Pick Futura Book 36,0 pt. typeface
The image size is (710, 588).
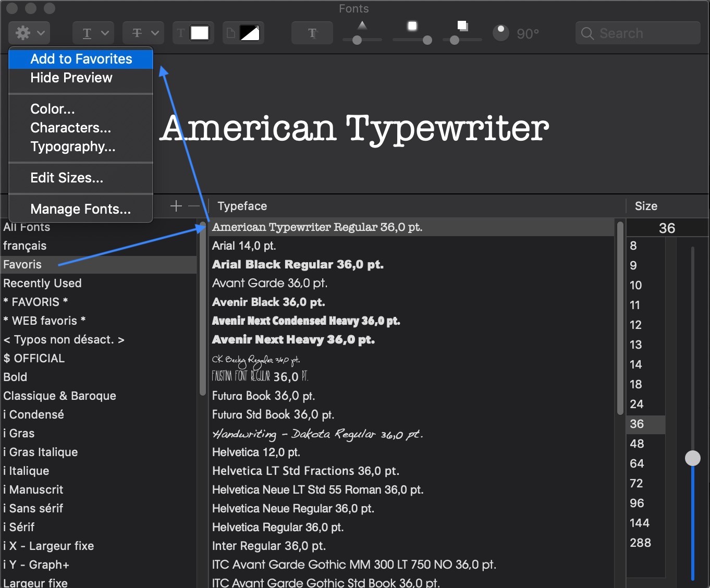pos(263,396)
